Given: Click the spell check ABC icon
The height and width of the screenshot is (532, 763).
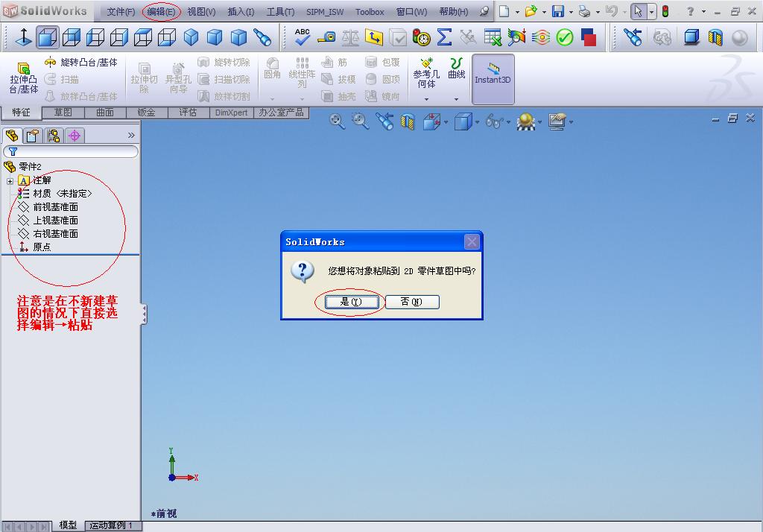Looking at the screenshot, I should (303, 37).
